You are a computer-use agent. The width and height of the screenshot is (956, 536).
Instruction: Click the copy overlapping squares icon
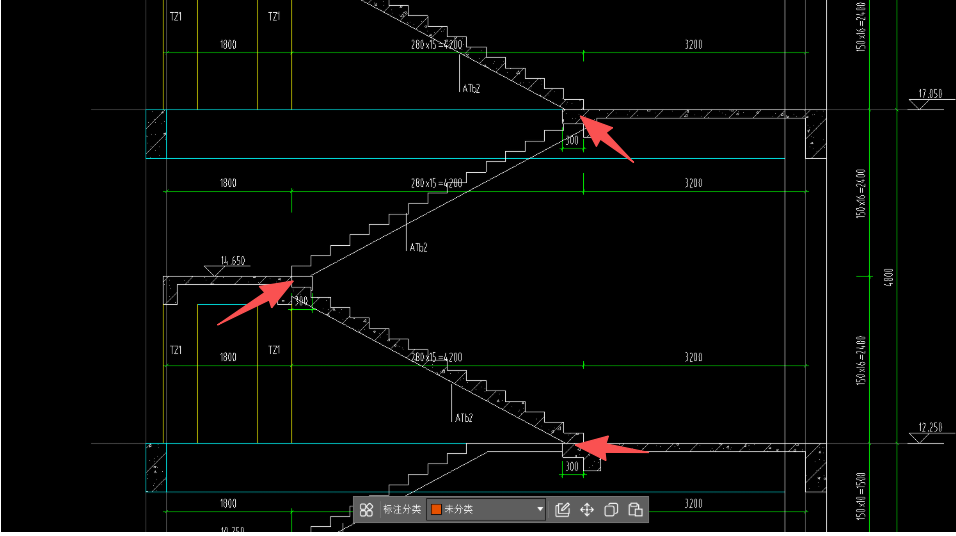(611, 510)
